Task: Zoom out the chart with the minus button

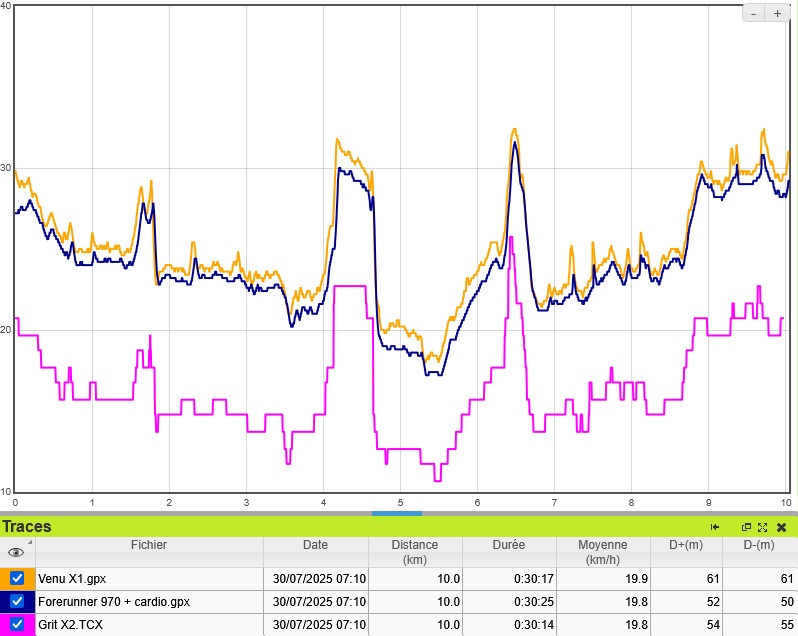Action: click(753, 13)
